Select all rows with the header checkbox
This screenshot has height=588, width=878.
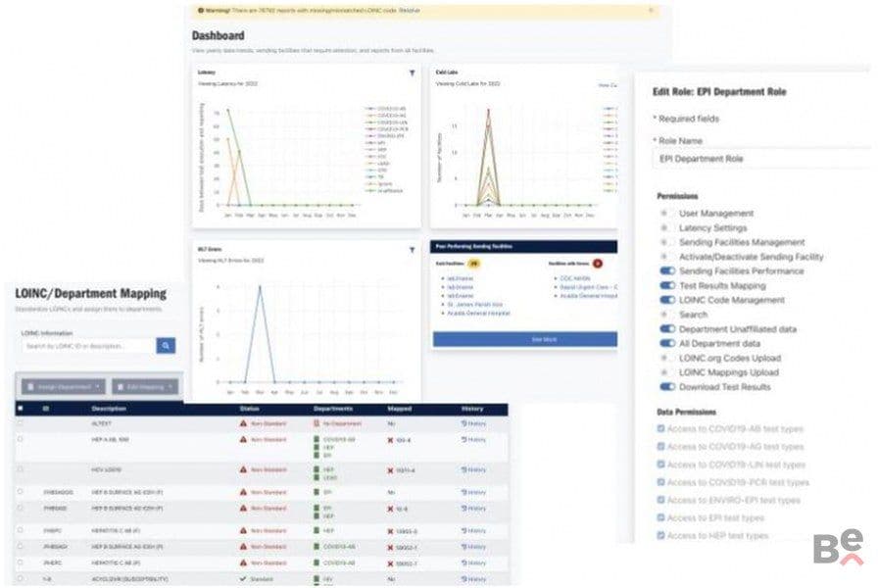pyautogui.click(x=21, y=409)
